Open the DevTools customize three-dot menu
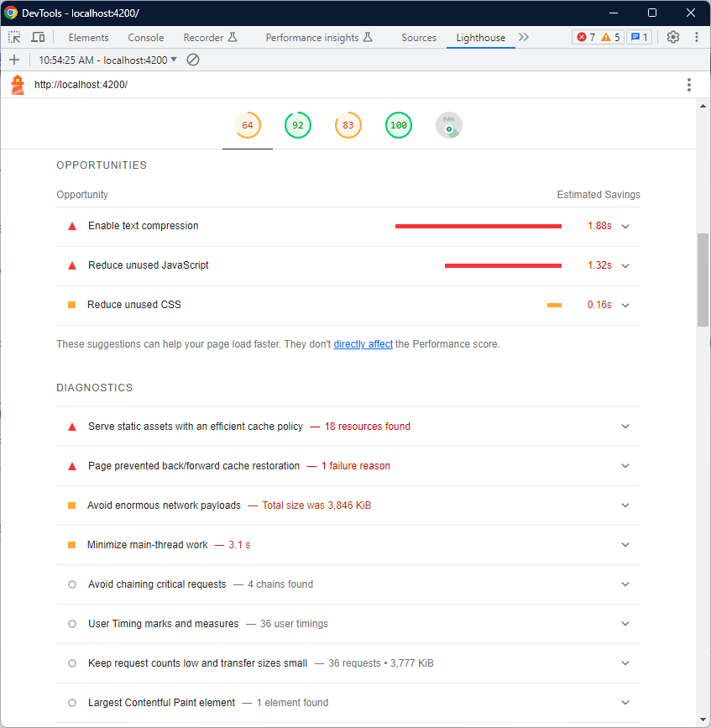 point(696,37)
